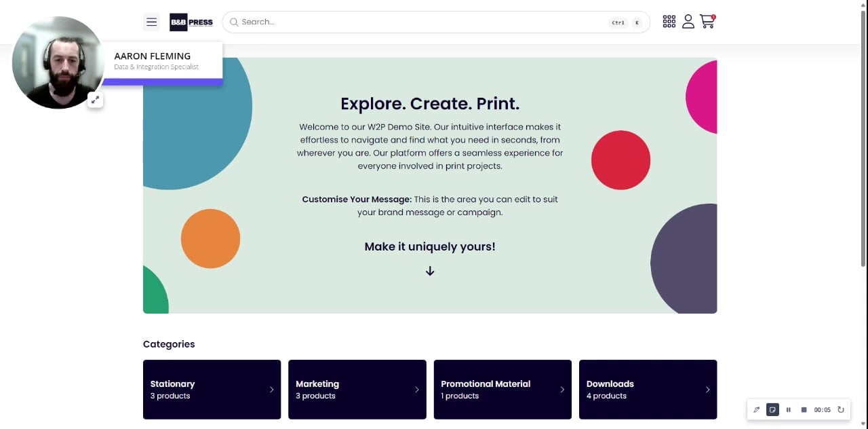
Task: Click the webcam video thumbnail
Action: click(58, 62)
